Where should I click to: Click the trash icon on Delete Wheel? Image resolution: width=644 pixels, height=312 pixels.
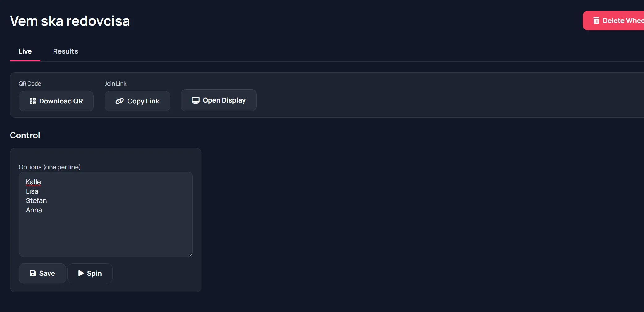pyautogui.click(x=596, y=20)
